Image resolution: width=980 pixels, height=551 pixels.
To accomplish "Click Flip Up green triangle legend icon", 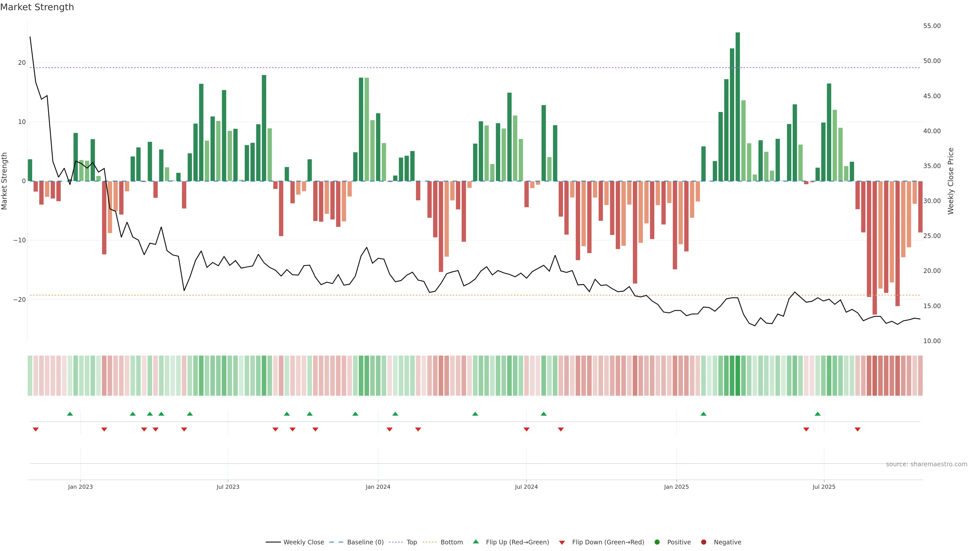I will click(x=475, y=542).
